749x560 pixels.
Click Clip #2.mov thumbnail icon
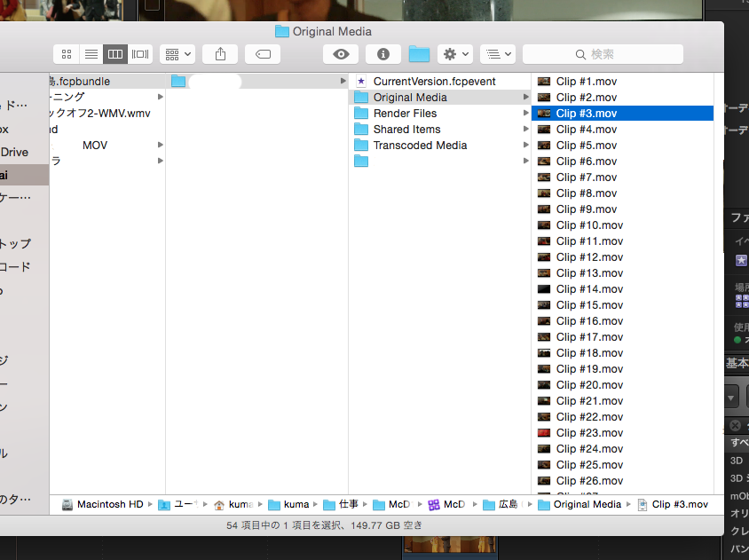pyautogui.click(x=544, y=98)
